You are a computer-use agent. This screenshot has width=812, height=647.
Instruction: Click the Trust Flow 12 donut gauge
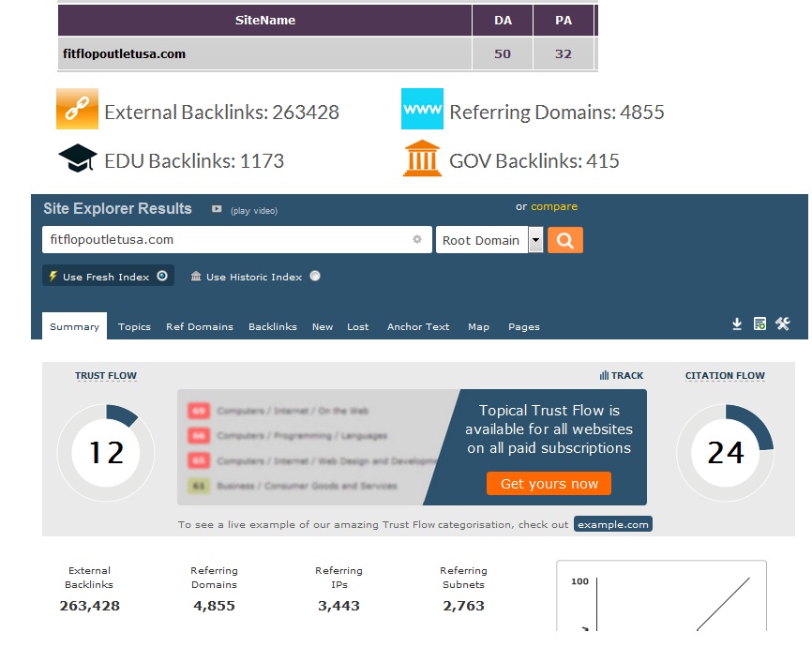[106, 453]
